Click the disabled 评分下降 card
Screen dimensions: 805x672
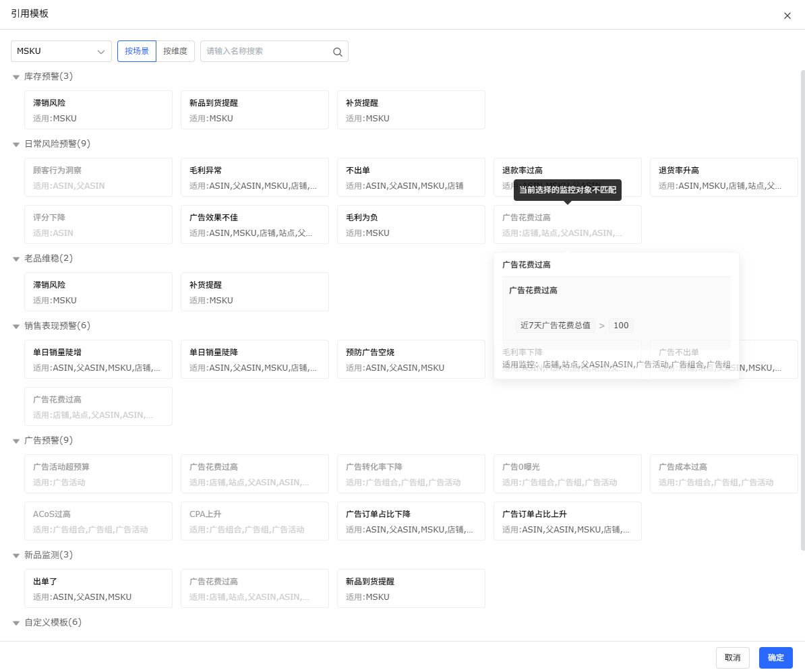[98, 224]
